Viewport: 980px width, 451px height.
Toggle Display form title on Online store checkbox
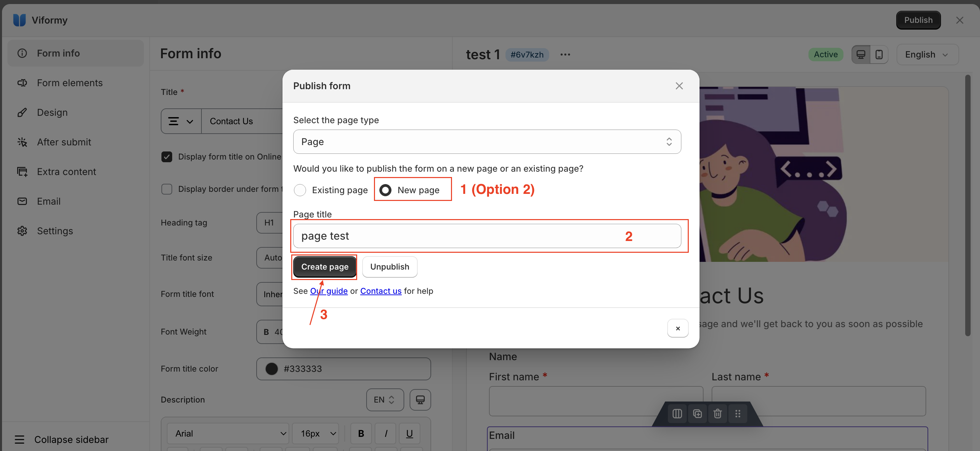point(166,157)
